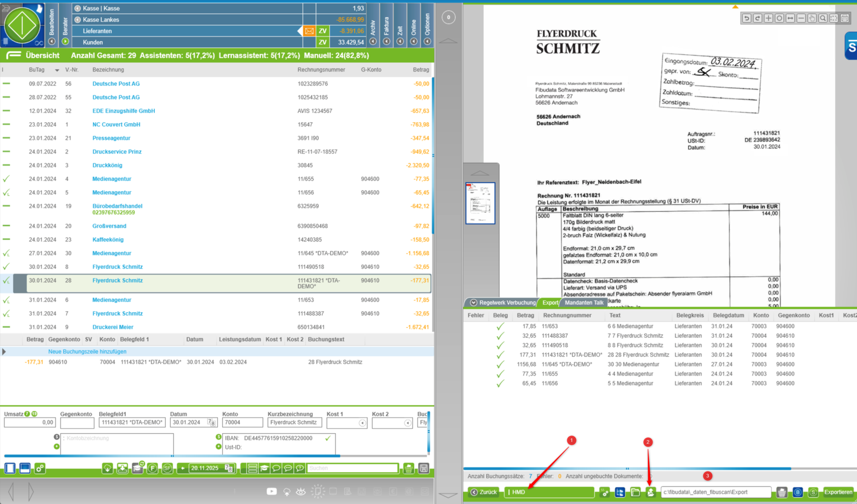Toggle the Kunden ZV button
This screenshot has width=857, height=504.
tap(323, 42)
